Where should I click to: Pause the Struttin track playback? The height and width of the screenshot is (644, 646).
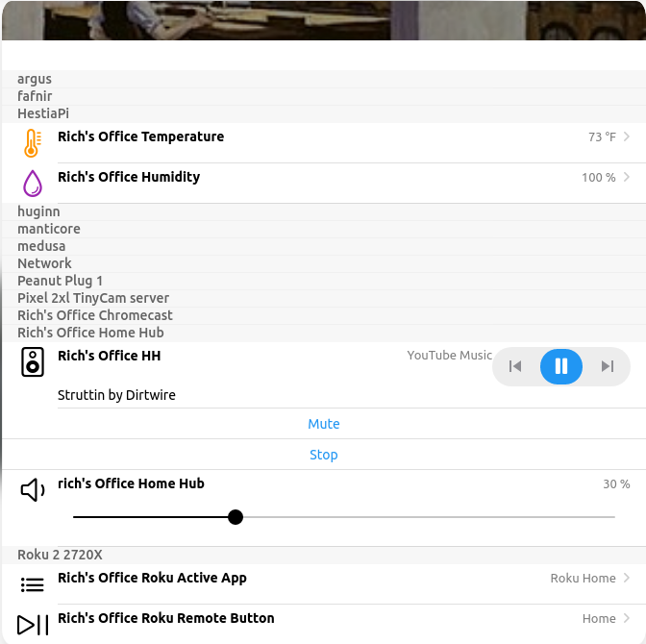click(561, 366)
